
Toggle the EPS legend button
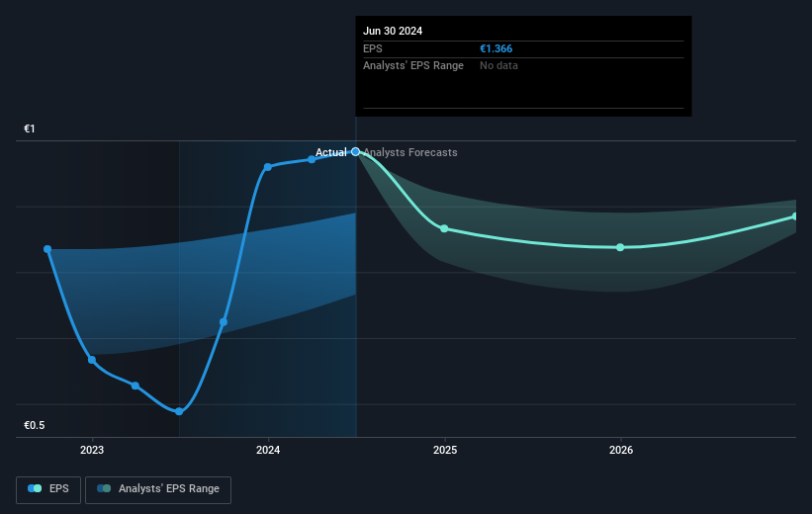point(48,489)
